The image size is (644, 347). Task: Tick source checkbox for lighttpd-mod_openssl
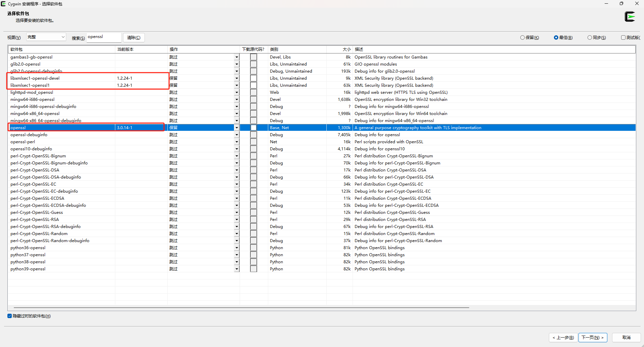[253, 92]
